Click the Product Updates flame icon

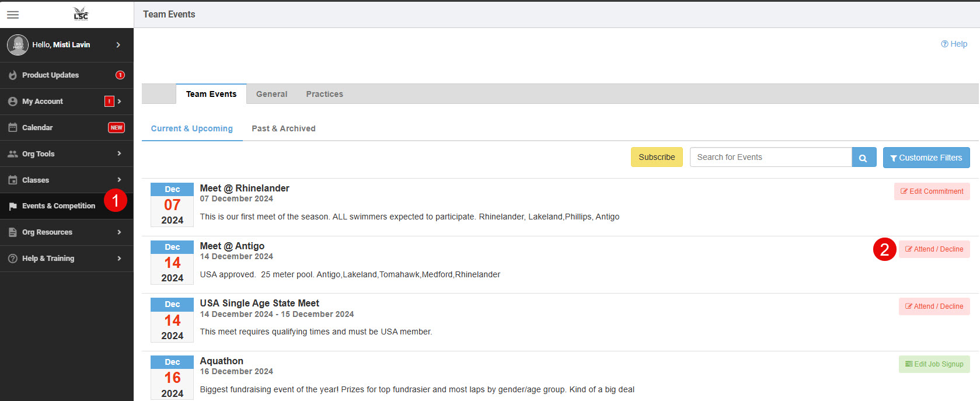tap(13, 75)
